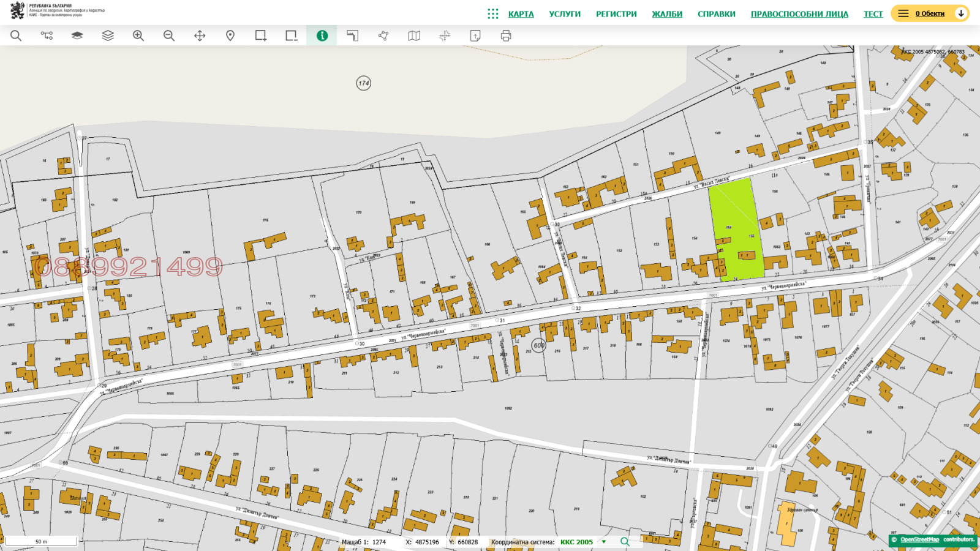This screenshot has width=980, height=551.
Task: Click the location pin marker tool
Action: point(230,36)
